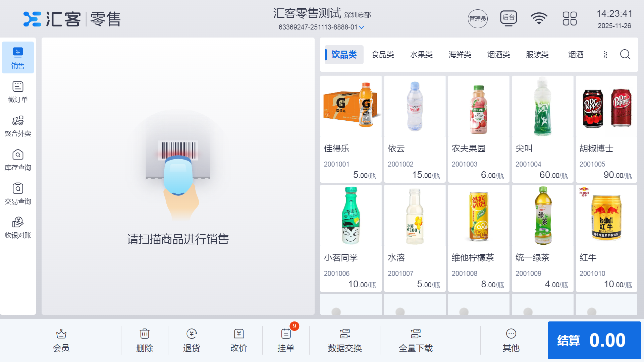Switch to the 水果类 category tab
This screenshot has width=644, height=362.
click(421, 55)
